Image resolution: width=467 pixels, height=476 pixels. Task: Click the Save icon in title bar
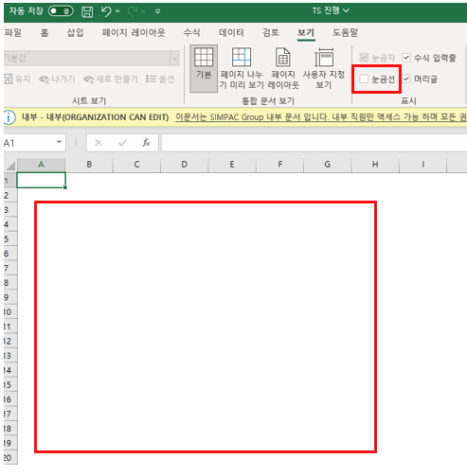click(x=87, y=11)
